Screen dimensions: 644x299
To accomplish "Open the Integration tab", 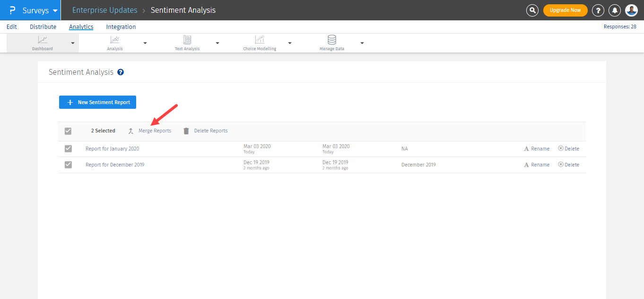I will [x=121, y=27].
